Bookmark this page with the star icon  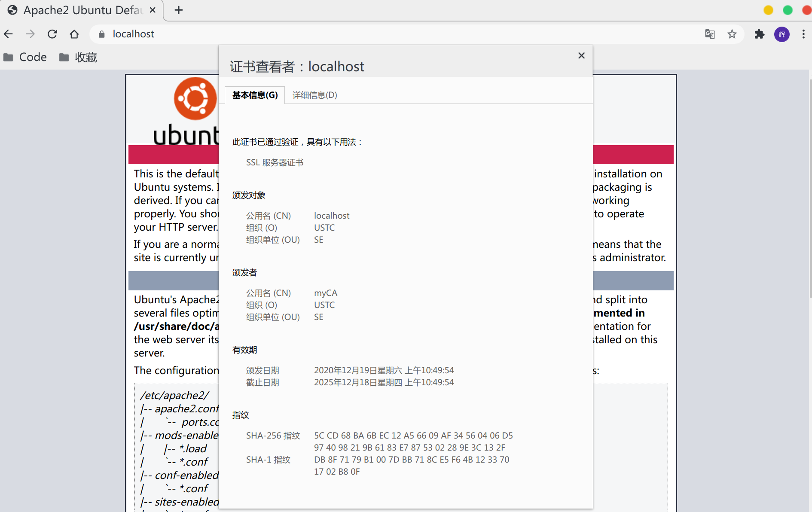point(732,34)
